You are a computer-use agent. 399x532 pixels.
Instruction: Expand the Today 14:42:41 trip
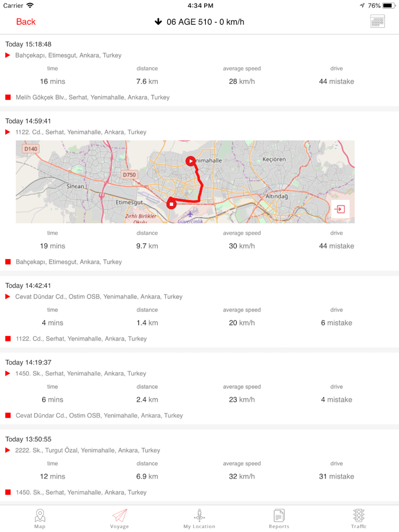coord(199,312)
